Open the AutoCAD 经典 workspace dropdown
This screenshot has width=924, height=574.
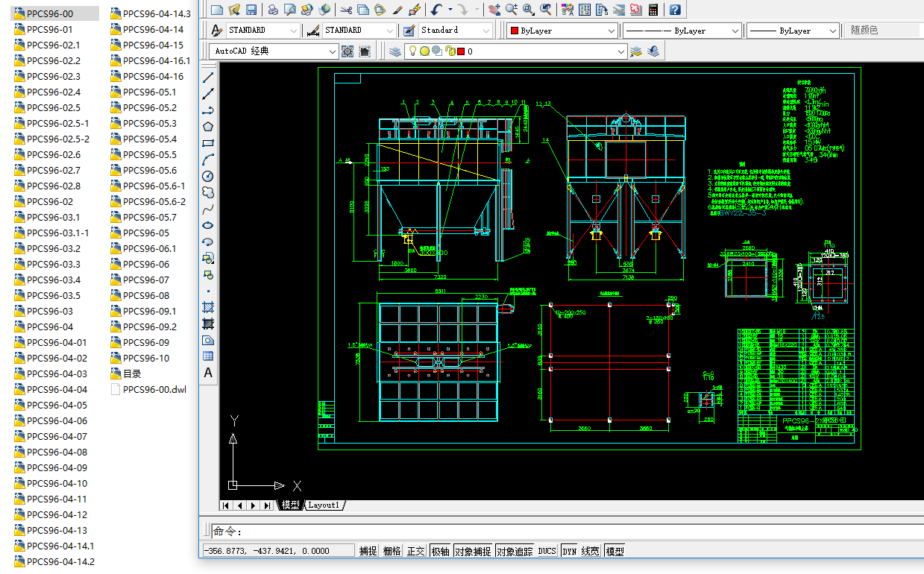click(334, 51)
